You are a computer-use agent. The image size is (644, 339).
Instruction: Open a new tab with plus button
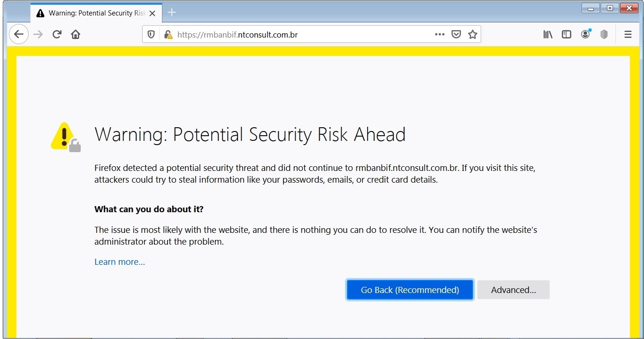click(172, 13)
